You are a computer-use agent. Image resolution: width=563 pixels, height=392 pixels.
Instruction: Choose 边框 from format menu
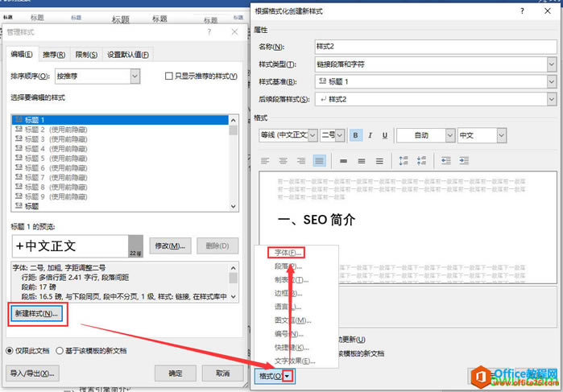[288, 294]
